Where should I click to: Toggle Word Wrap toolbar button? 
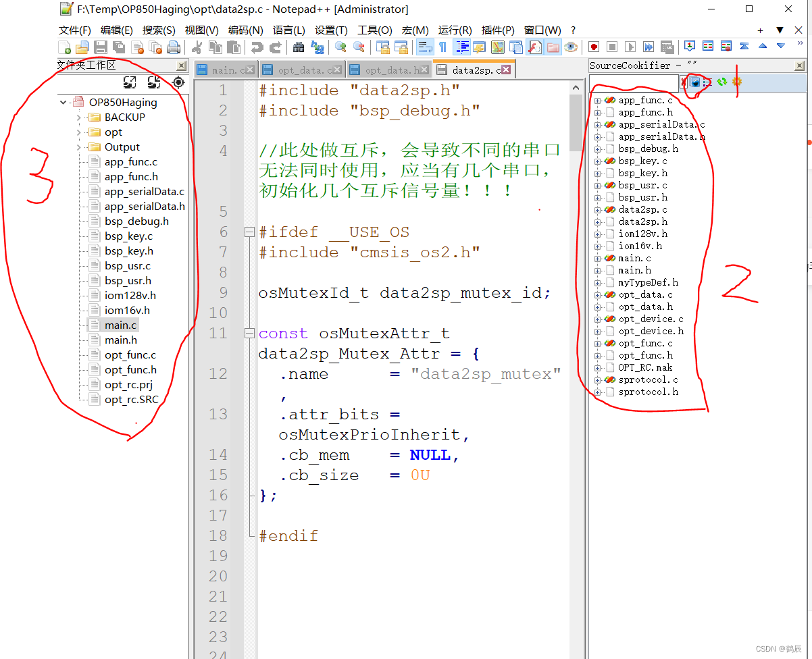[425, 47]
